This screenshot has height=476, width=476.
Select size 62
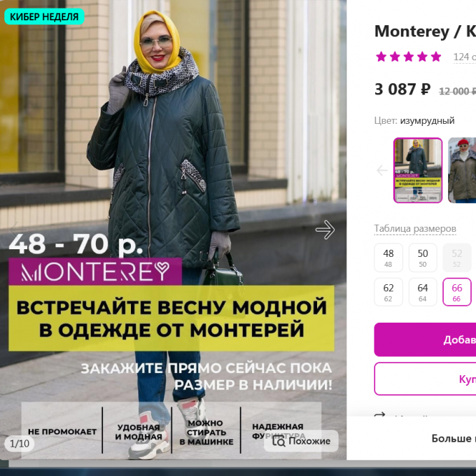tap(388, 292)
